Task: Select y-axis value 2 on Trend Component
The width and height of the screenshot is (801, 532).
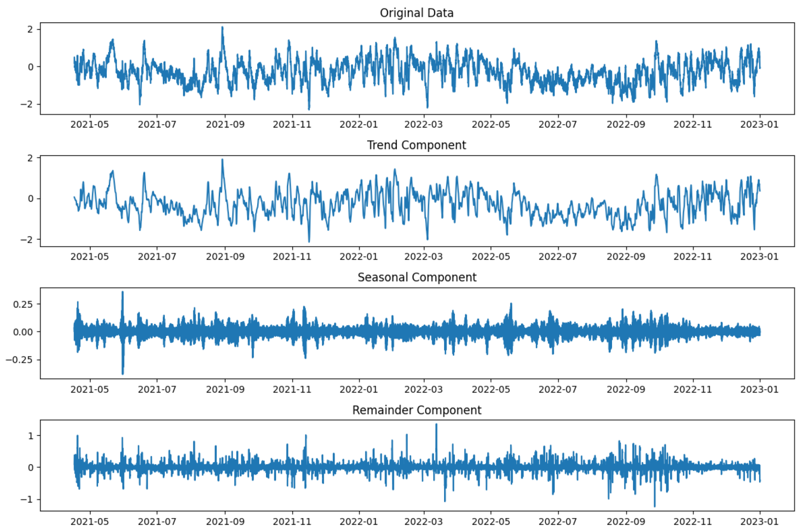Action: pyautogui.click(x=30, y=158)
